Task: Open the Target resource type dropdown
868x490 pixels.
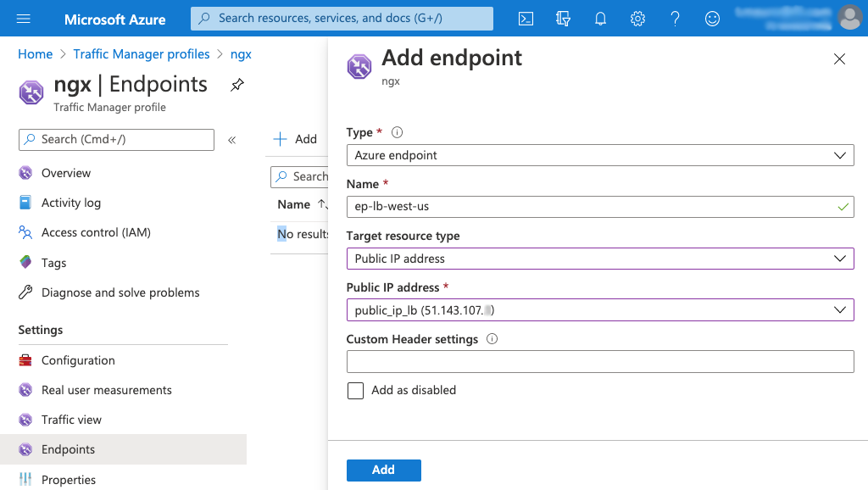Action: point(600,259)
